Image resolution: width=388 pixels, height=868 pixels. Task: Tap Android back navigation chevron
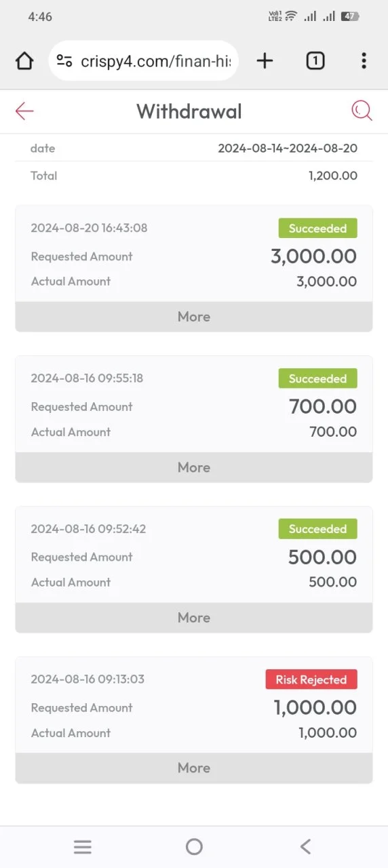(x=305, y=846)
